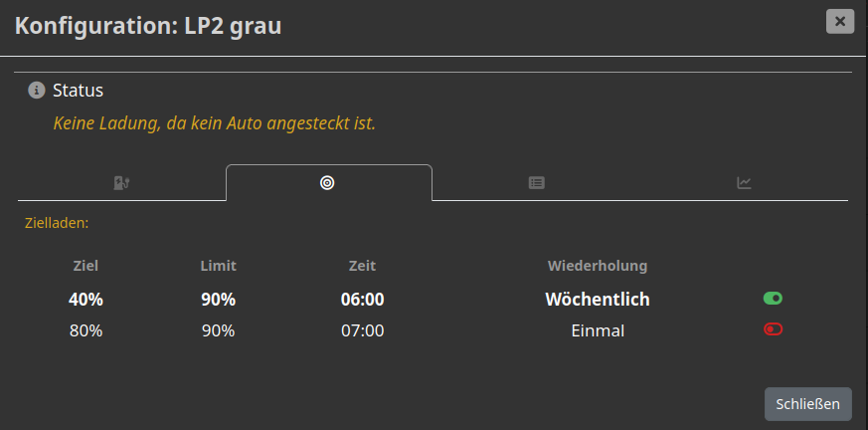This screenshot has width=868, height=430.
Task: Click the 07:00 time entry
Action: tap(362, 330)
